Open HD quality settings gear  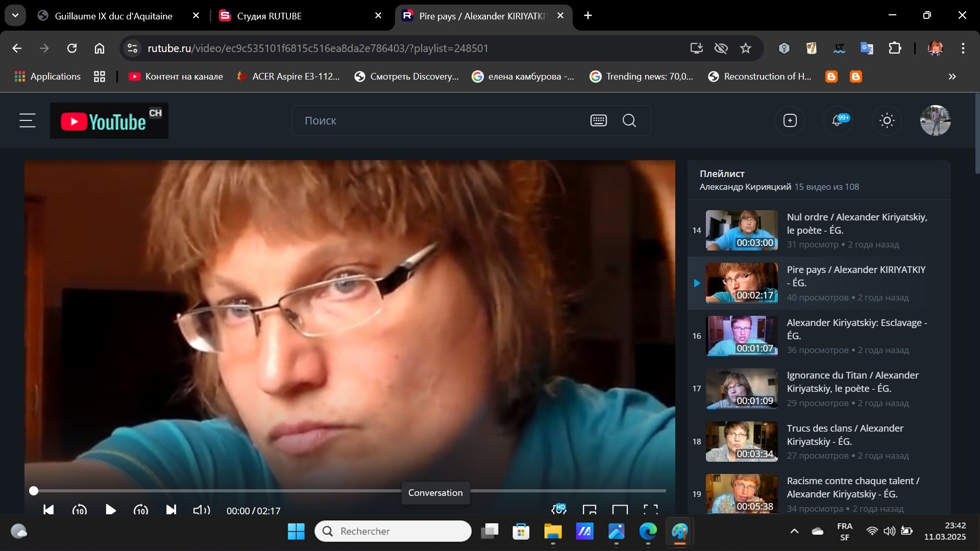559,509
